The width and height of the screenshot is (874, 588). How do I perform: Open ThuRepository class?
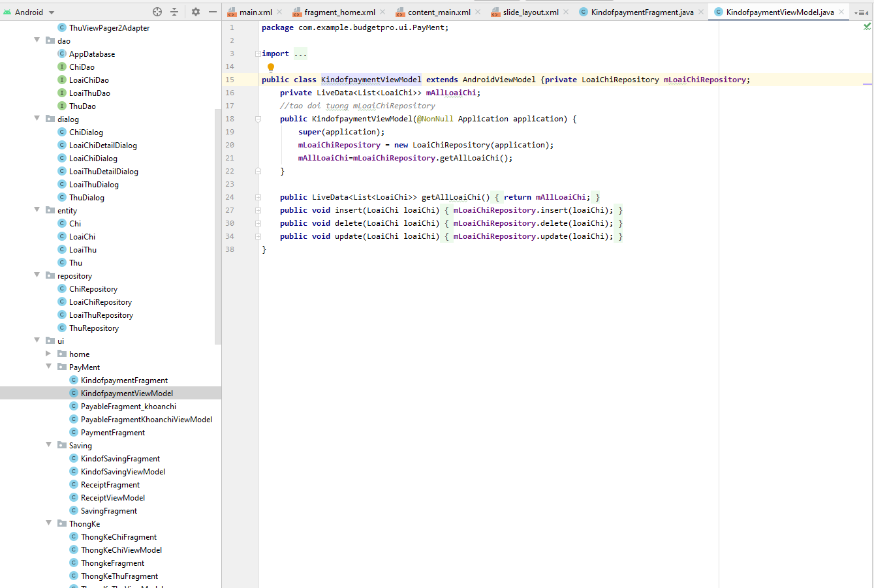[94, 328]
